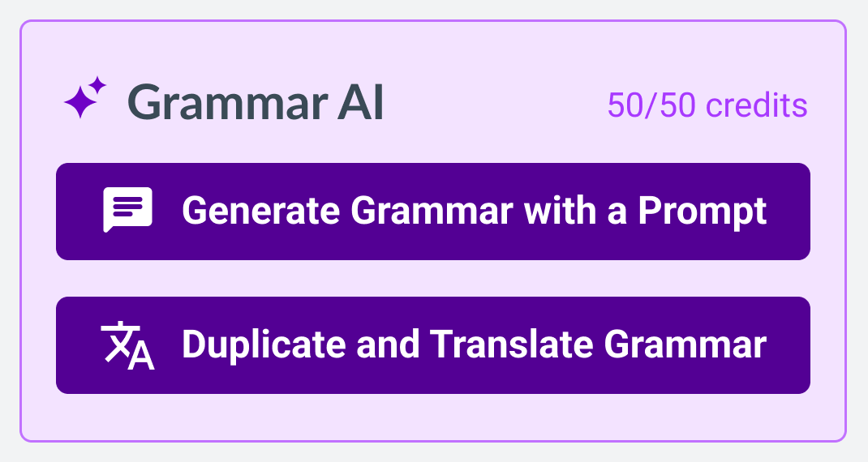Click the sparkle icon beside Grammar AI

pos(84,97)
